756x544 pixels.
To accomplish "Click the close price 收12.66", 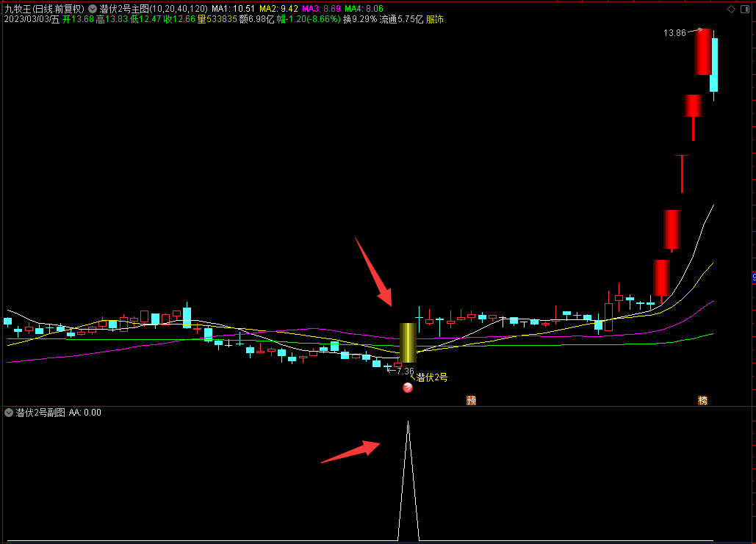I will [x=179, y=19].
